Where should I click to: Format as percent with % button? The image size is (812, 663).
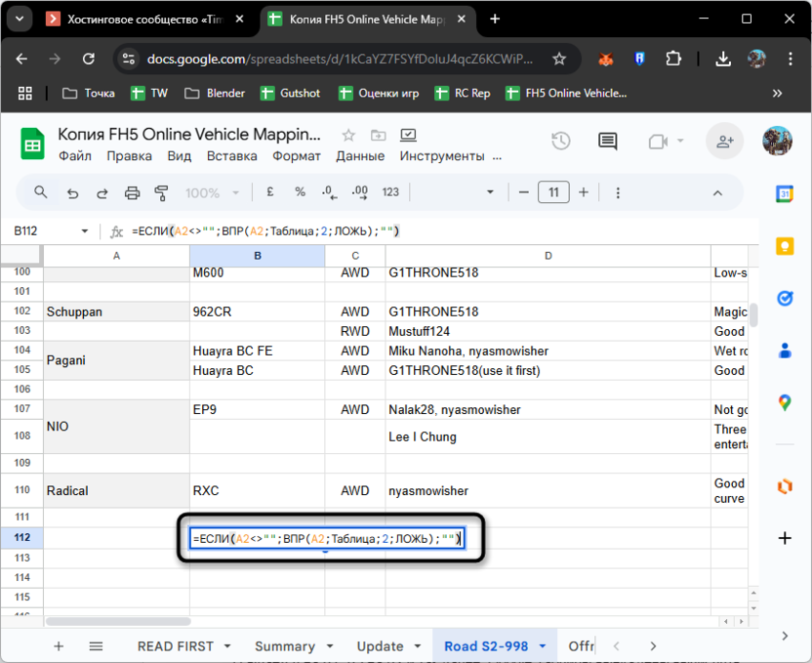click(x=300, y=192)
